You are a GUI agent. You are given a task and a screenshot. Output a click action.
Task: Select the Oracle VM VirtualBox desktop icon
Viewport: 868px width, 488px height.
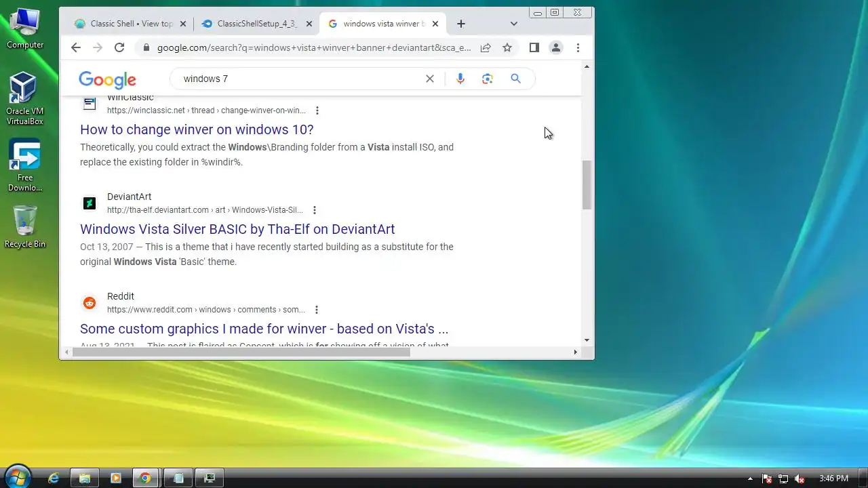click(x=25, y=99)
